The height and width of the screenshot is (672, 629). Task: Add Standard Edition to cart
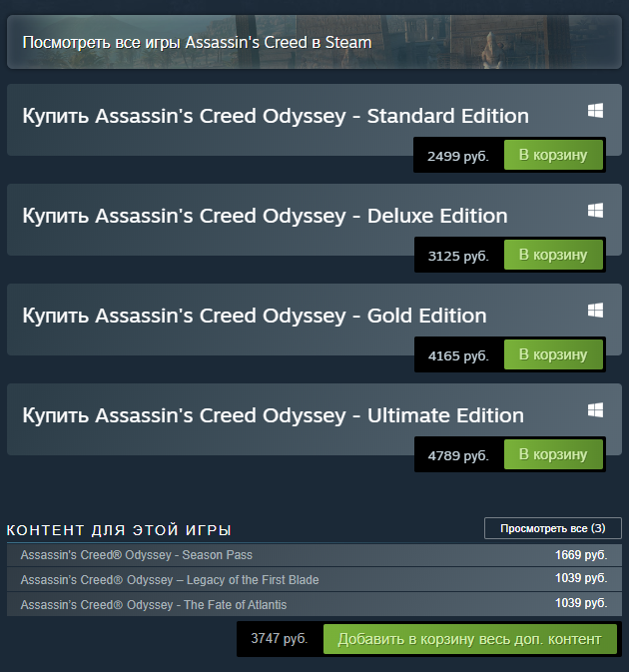553,156
